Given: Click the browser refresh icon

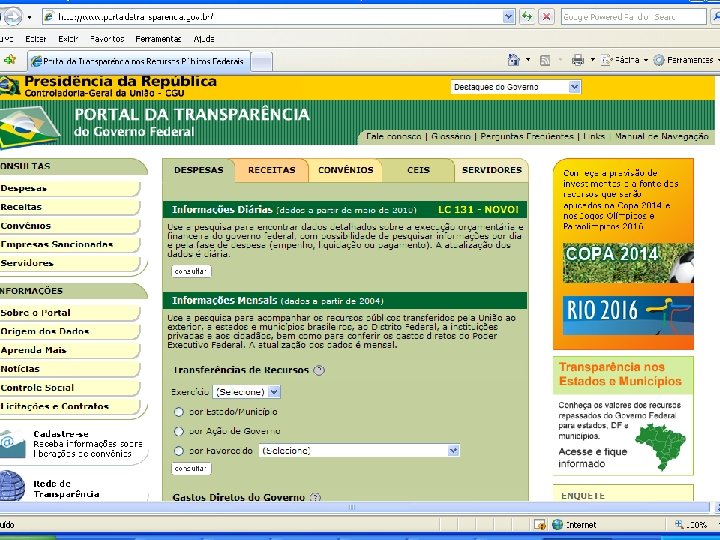Looking at the screenshot, I should click(527, 17).
